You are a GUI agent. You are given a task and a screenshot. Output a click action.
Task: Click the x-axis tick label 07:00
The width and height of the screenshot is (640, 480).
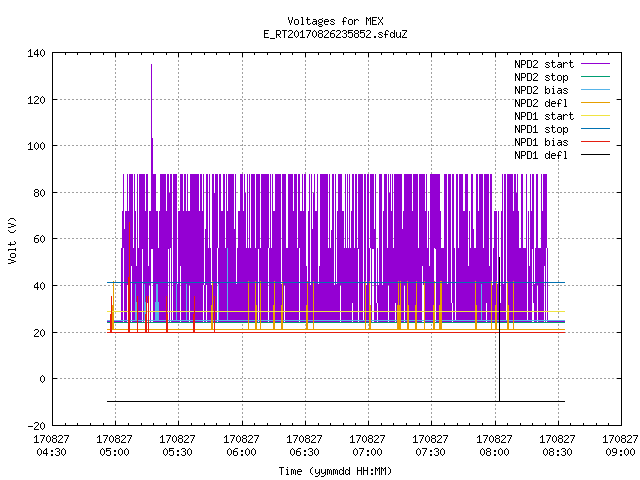[x=367, y=452]
